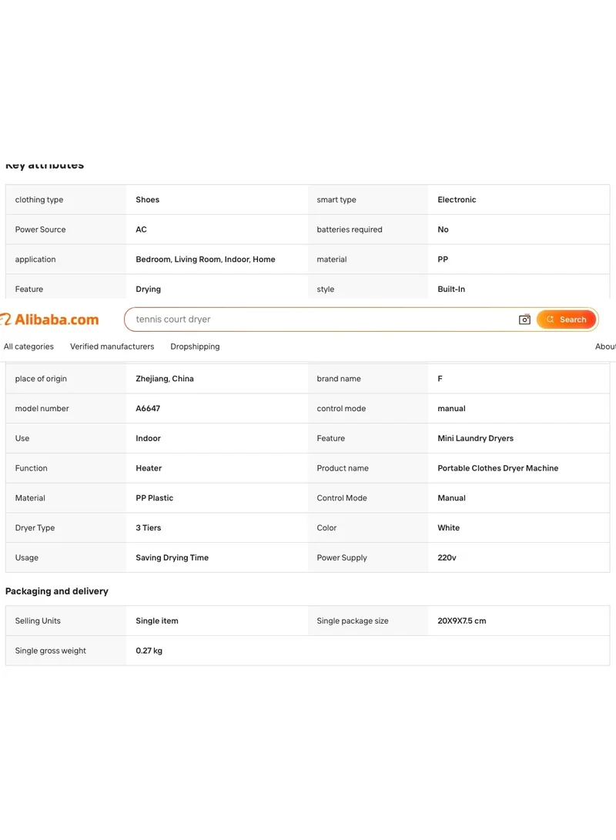Click the Bedroom, Living Room application value

point(205,259)
